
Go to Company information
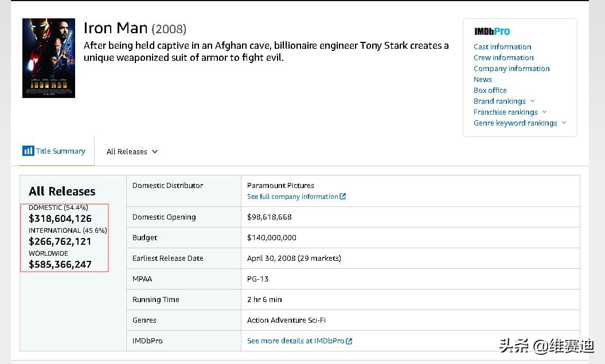point(512,68)
